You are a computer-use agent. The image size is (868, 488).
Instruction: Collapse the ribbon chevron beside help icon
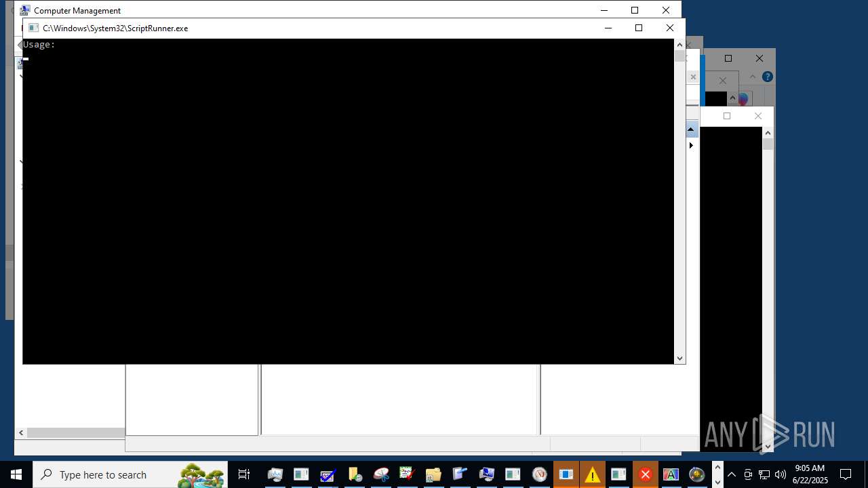pyautogui.click(x=753, y=77)
